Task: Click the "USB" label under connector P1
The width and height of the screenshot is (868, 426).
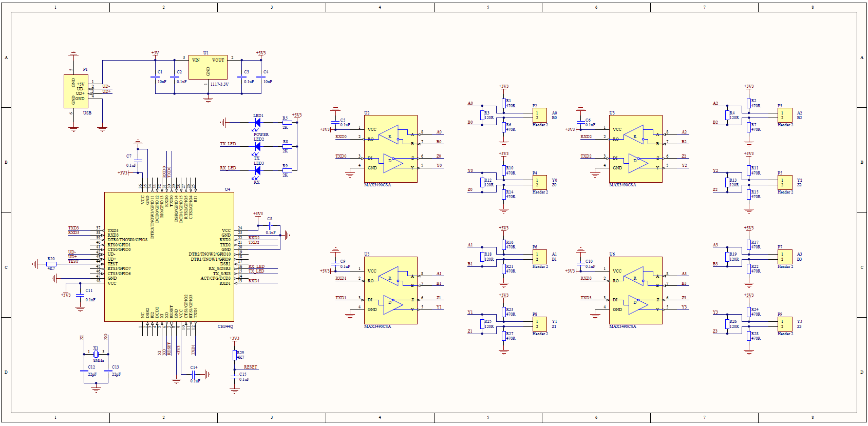Action: 87,113
